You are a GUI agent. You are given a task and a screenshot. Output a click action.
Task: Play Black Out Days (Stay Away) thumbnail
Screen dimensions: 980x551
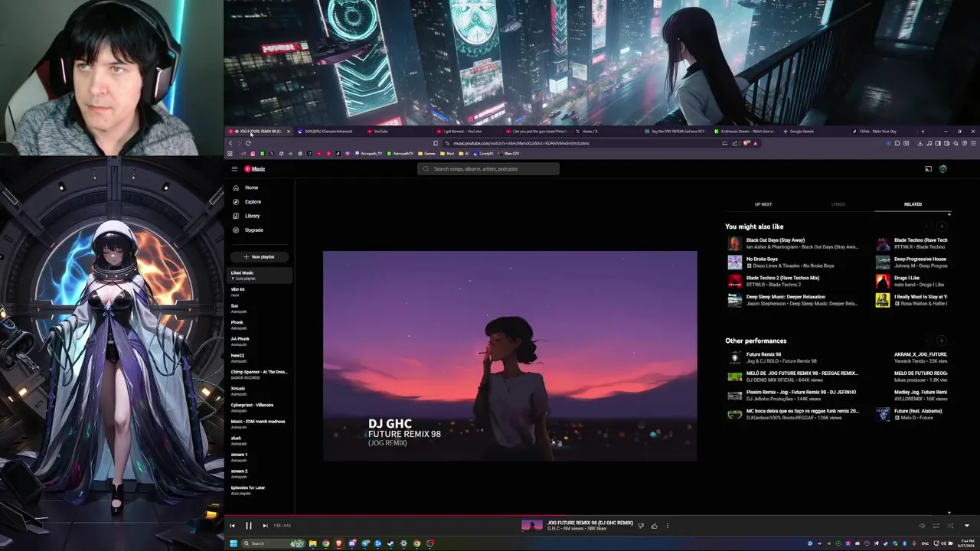pos(734,243)
